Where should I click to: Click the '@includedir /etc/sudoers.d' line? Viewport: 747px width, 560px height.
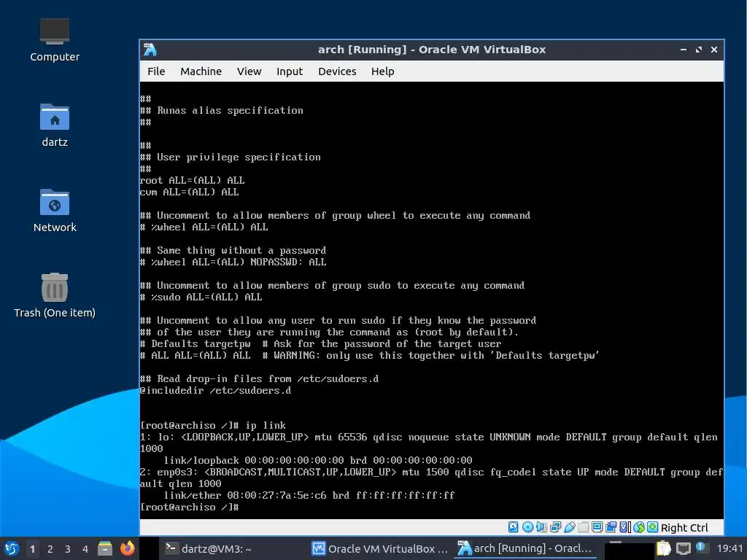click(215, 391)
